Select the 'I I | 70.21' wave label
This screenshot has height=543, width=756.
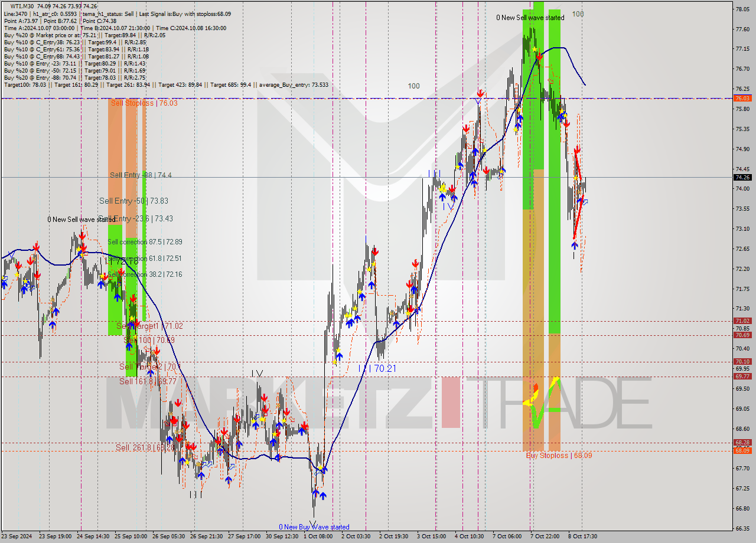tap(377, 368)
